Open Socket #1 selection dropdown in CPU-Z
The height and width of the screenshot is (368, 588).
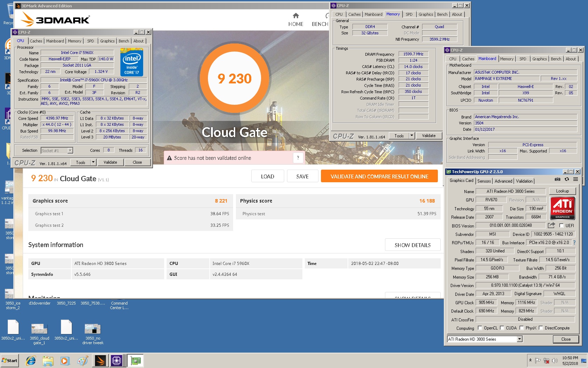[x=70, y=150]
